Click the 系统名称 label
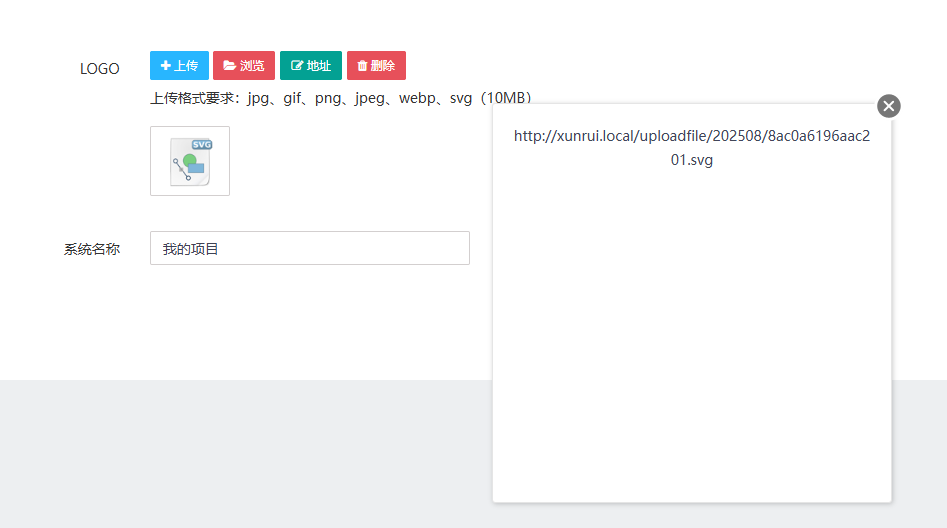Image resolution: width=947 pixels, height=528 pixels. pos(92,249)
